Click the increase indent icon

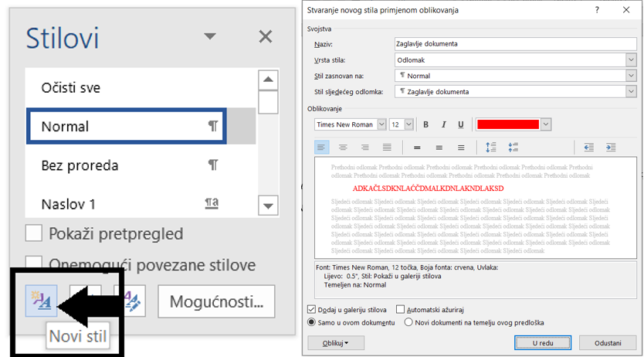[x=610, y=147]
